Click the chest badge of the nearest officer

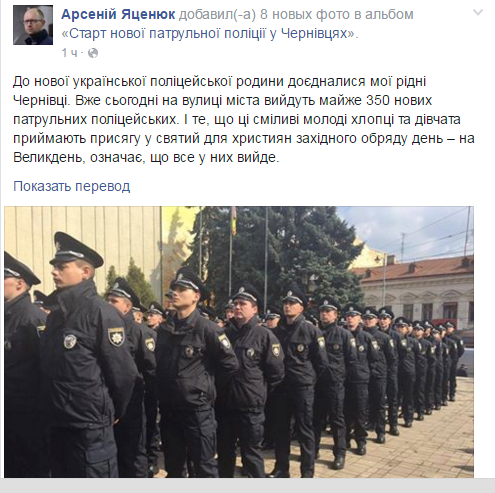click(x=70, y=341)
